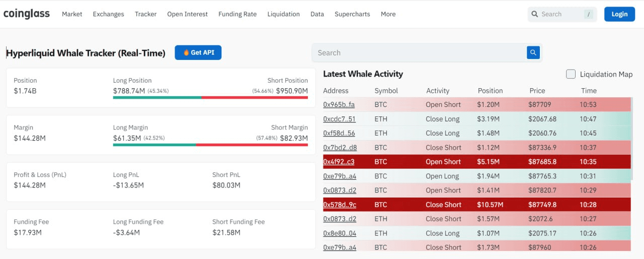The height and width of the screenshot is (259, 644).
Task: Open the Market menu
Action: pyautogui.click(x=72, y=14)
